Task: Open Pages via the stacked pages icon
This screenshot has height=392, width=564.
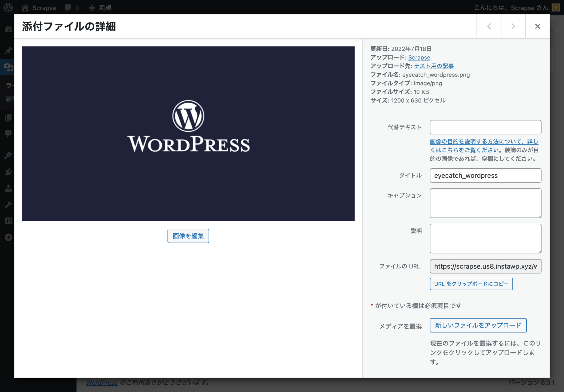Action: (8, 118)
